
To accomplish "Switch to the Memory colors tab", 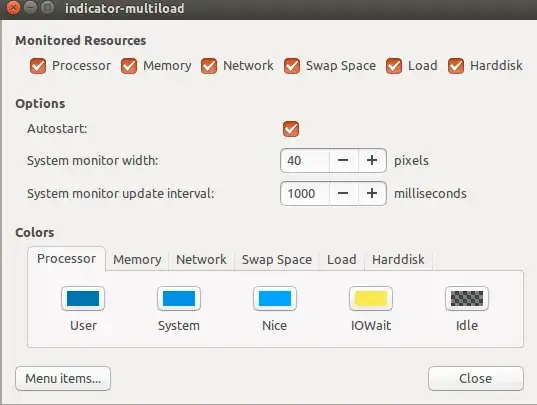I will coord(137,260).
